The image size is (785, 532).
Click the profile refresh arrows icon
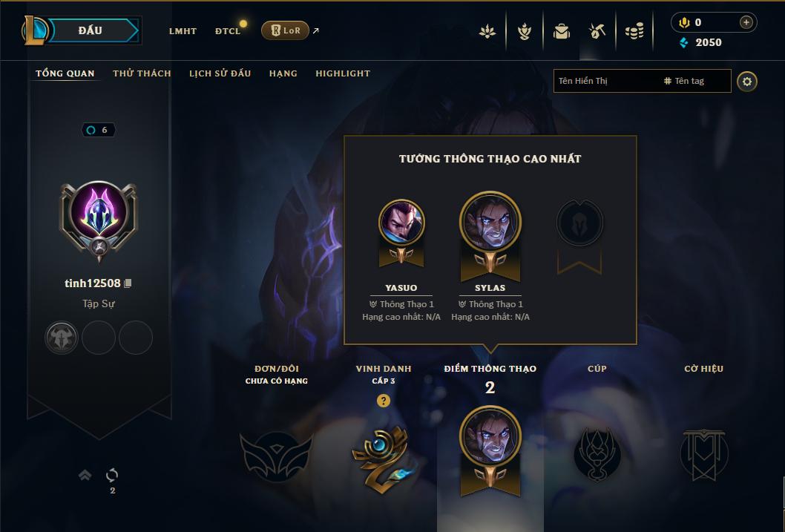coord(112,474)
